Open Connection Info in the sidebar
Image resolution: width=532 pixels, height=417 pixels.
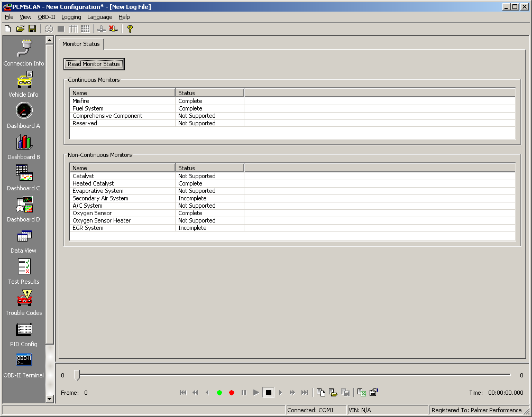[24, 53]
